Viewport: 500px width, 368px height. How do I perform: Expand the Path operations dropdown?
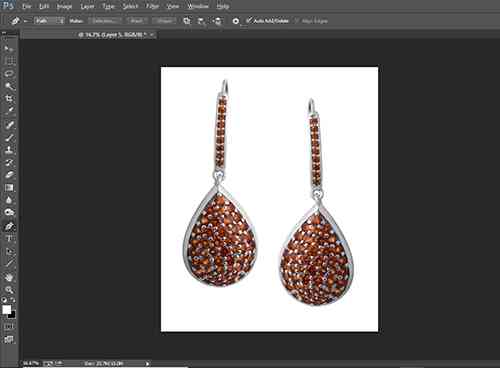click(x=187, y=21)
